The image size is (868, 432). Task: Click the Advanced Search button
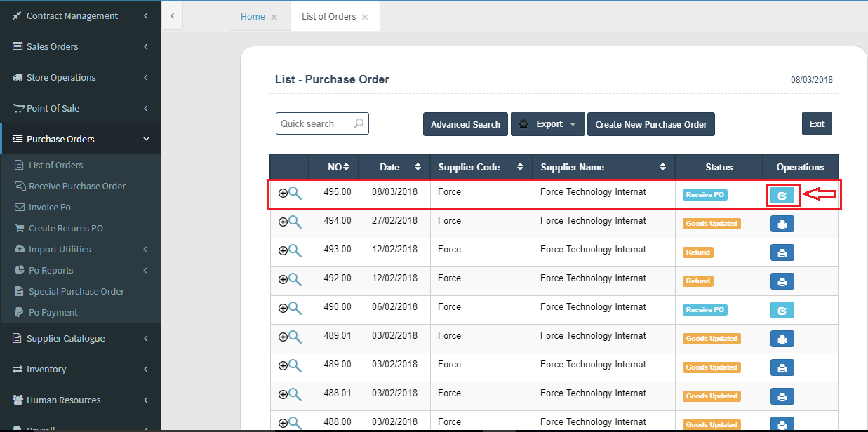pyautogui.click(x=465, y=124)
